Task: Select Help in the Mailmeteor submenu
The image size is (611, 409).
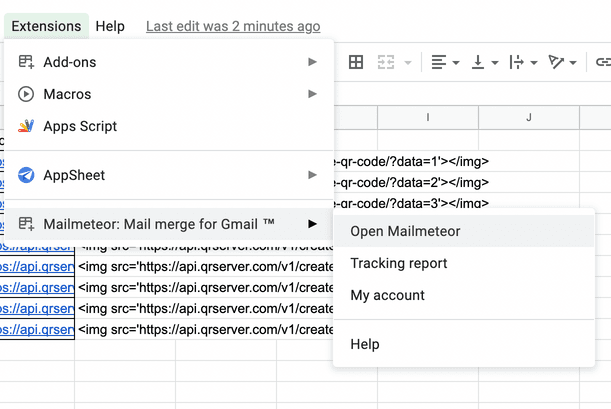Action: tap(464, 344)
